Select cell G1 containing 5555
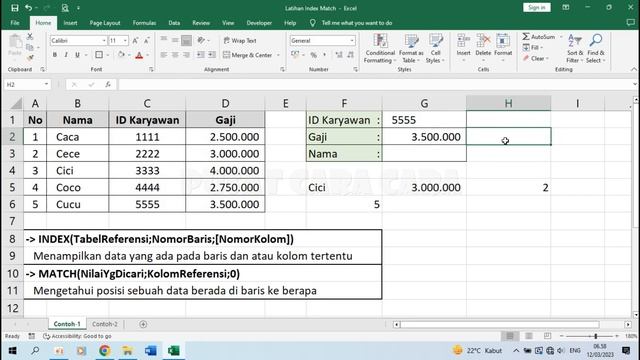This screenshot has width=640, height=360. pyautogui.click(x=424, y=120)
